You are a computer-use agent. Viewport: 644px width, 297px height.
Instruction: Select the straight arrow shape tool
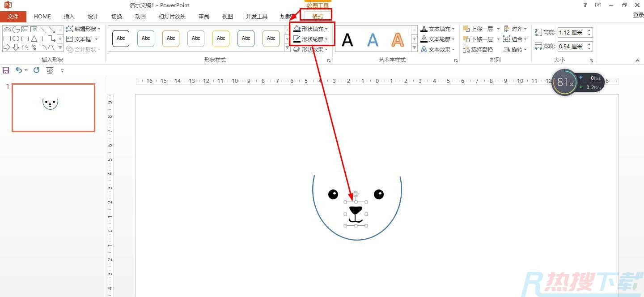pyautogui.click(x=52, y=30)
